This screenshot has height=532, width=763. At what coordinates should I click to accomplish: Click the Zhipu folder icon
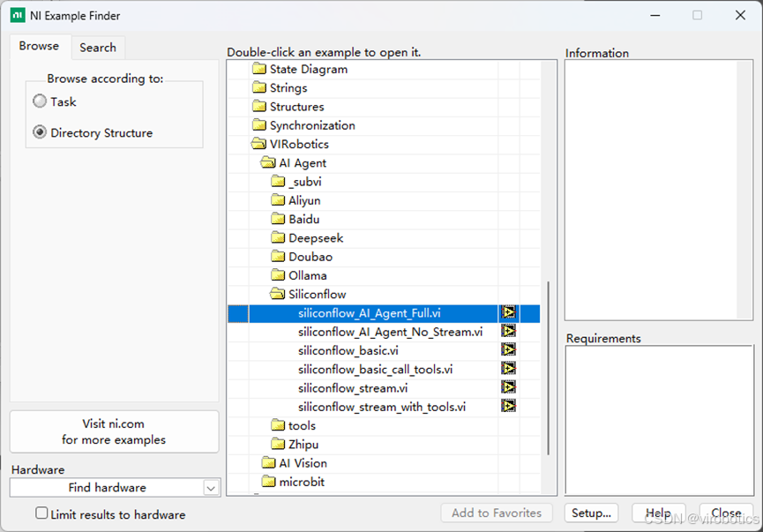click(278, 444)
